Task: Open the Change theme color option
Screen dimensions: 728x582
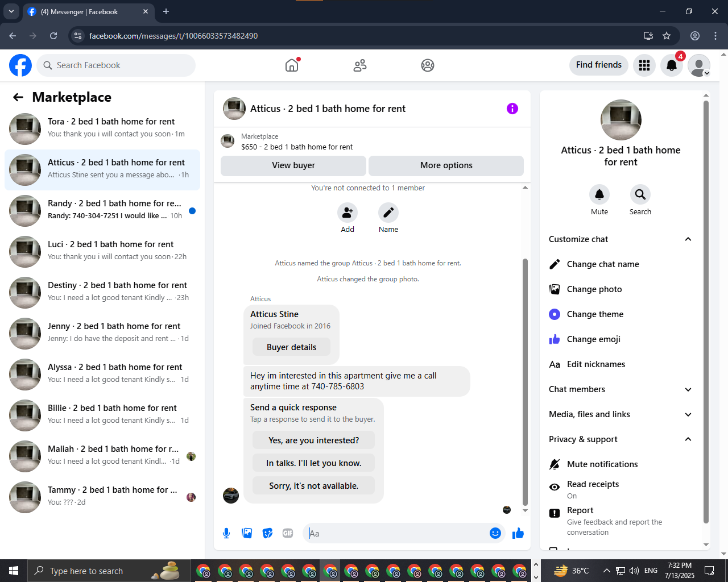Action: click(x=621, y=314)
